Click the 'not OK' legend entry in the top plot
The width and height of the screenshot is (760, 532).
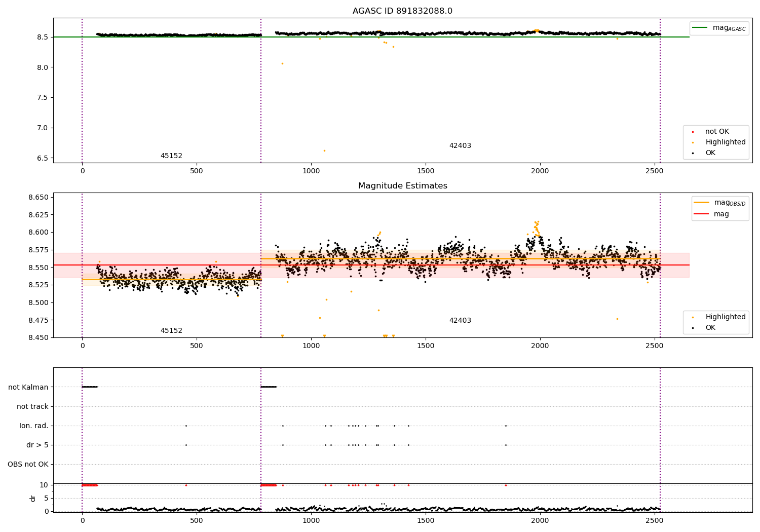717,132
